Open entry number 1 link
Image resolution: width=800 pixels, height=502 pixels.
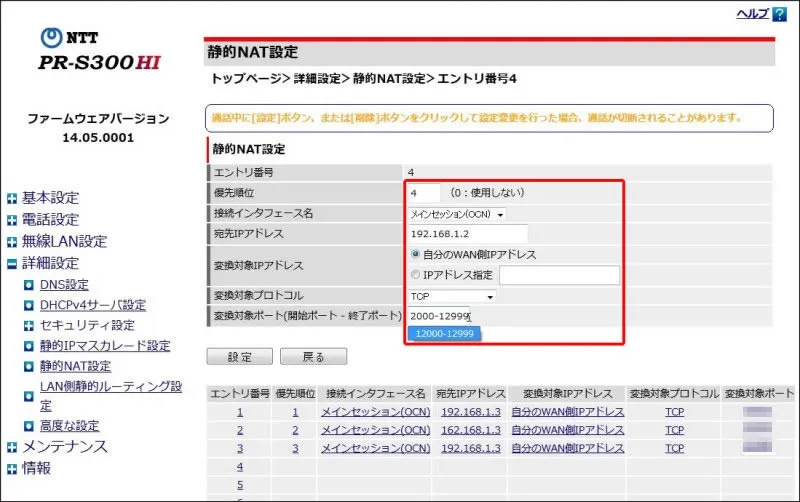(x=240, y=412)
